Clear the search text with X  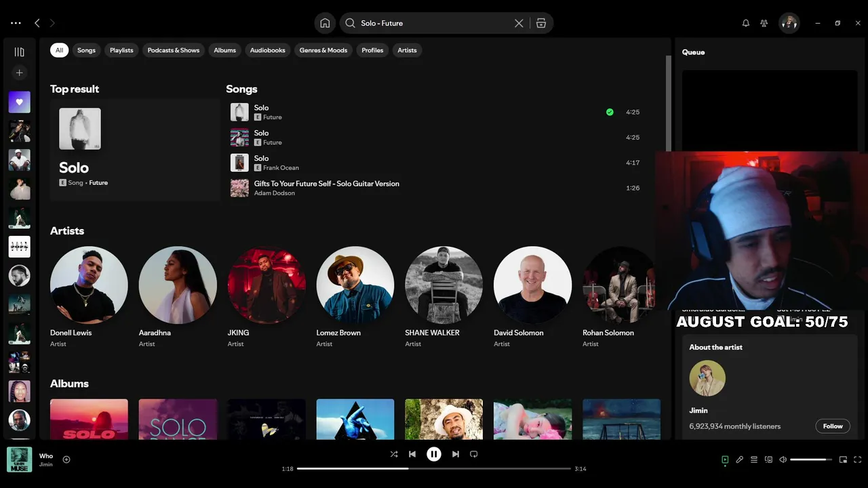[519, 23]
